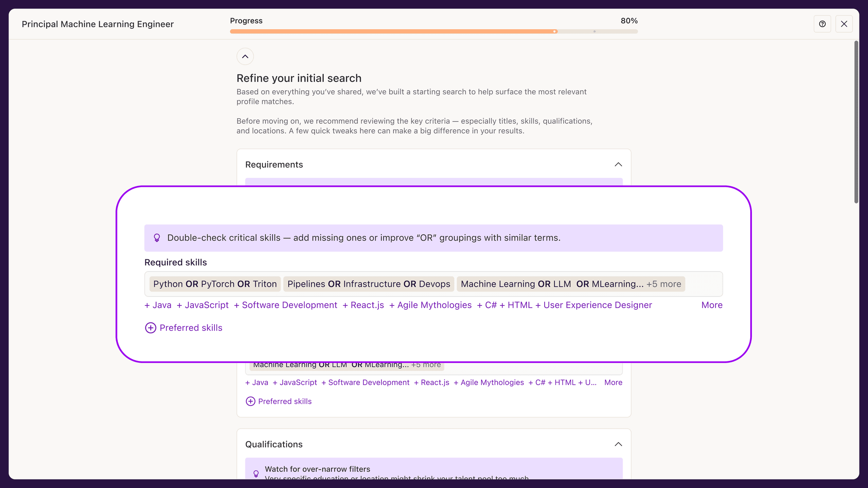Screen dimensions: 868x488
Task: Click the lightbulb icon in the skills tip banner
Action: [157, 238]
